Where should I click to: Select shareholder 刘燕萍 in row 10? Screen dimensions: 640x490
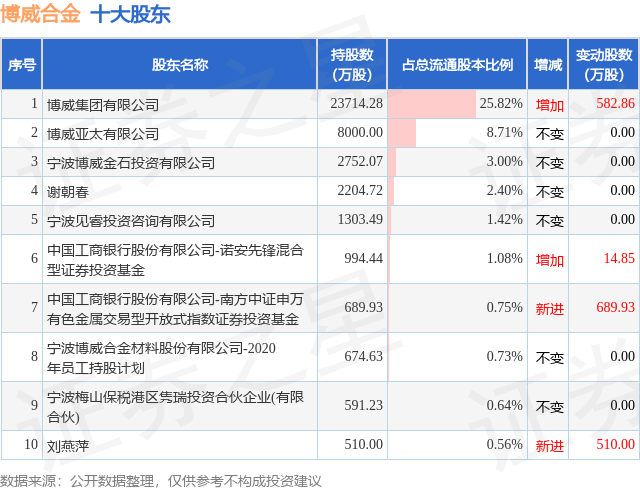pyautogui.click(x=68, y=446)
